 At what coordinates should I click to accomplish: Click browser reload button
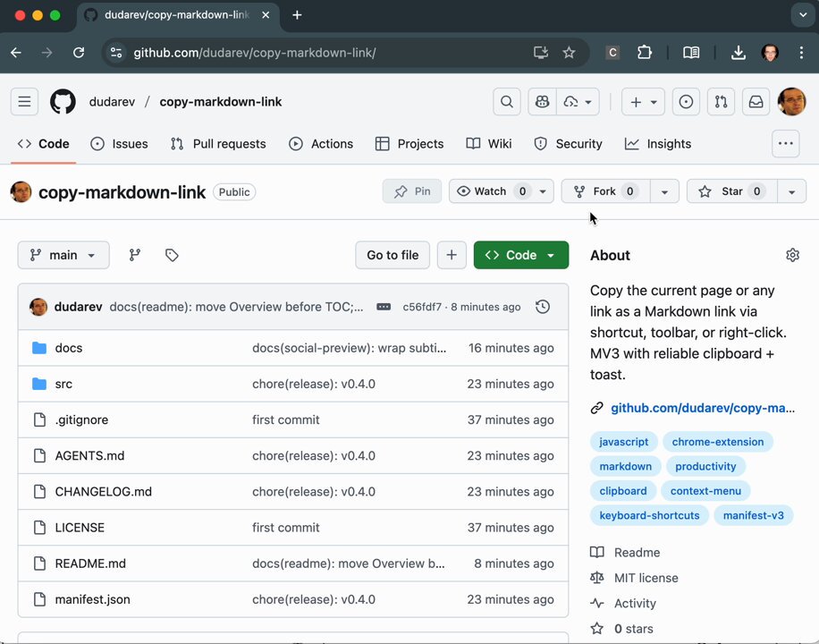(79, 53)
